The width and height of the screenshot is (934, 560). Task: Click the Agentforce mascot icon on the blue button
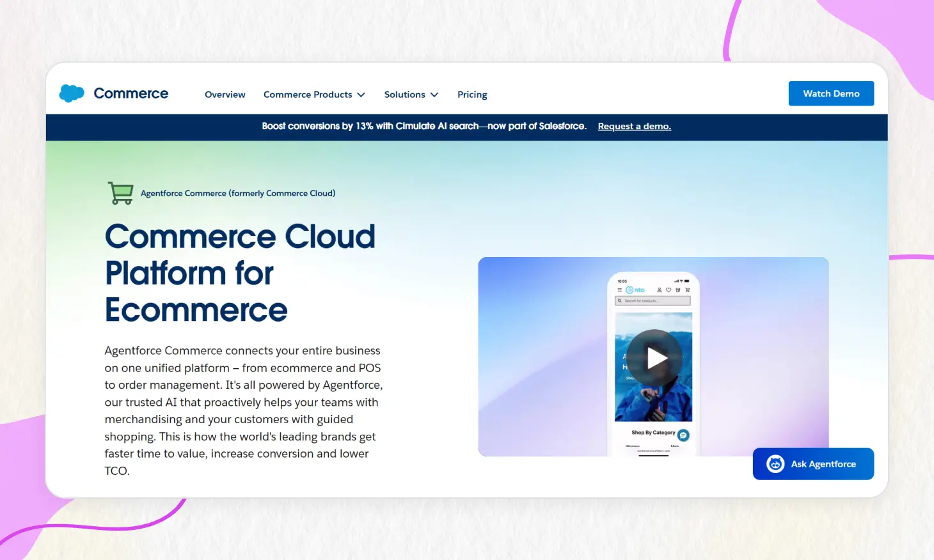coord(775,464)
